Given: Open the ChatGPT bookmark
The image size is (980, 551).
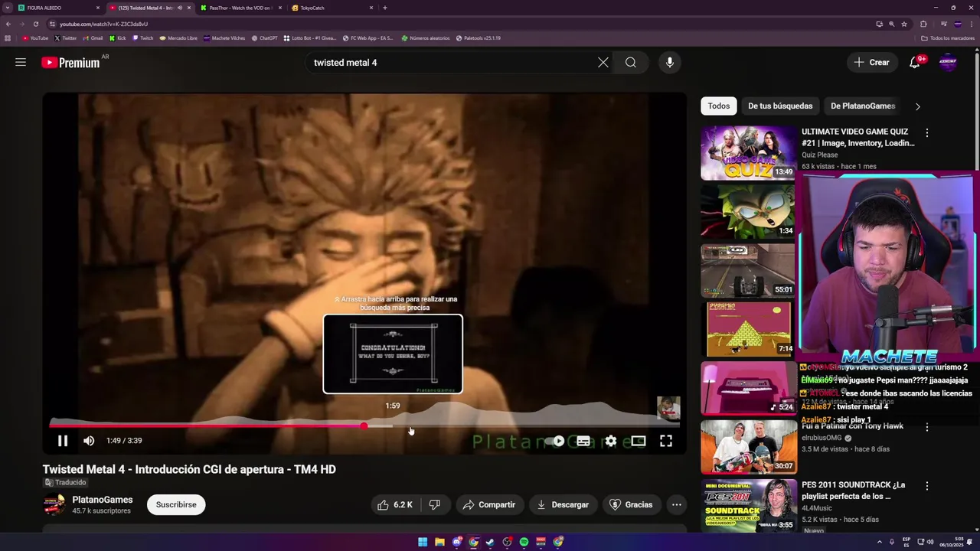Looking at the screenshot, I should pyautogui.click(x=265, y=38).
